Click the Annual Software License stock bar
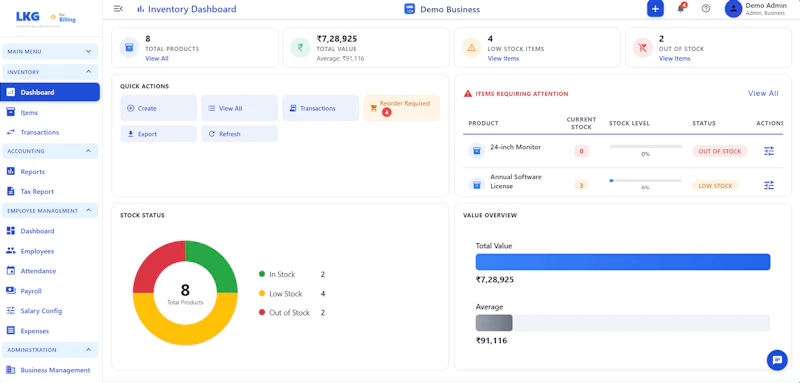This screenshot has height=383, width=800. [645, 181]
